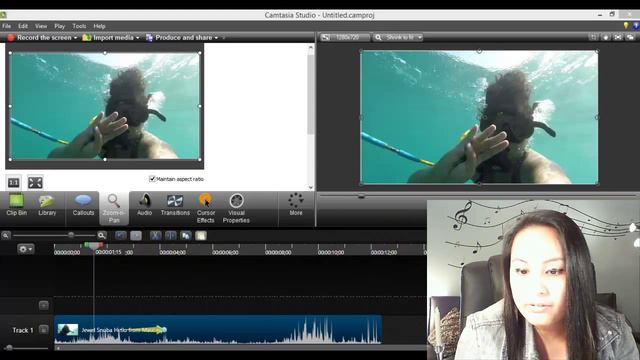The width and height of the screenshot is (640, 360).
Task: Toggle crop mode in preview toolbar
Action: pyautogui.click(x=593, y=37)
